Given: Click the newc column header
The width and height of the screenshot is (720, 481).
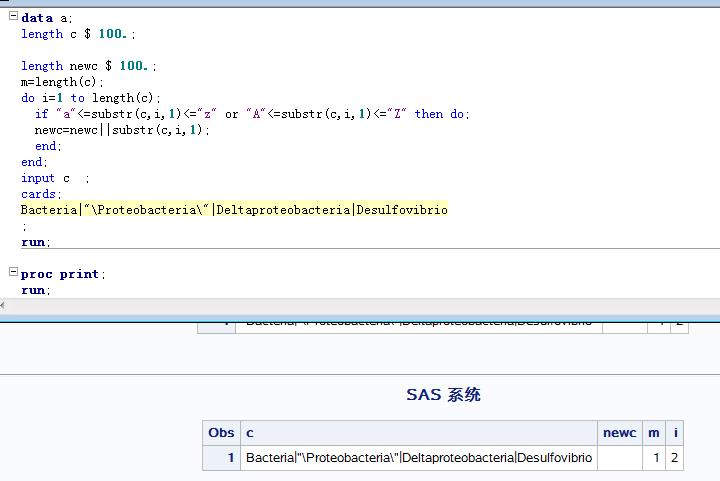Looking at the screenshot, I should point(620,433).
